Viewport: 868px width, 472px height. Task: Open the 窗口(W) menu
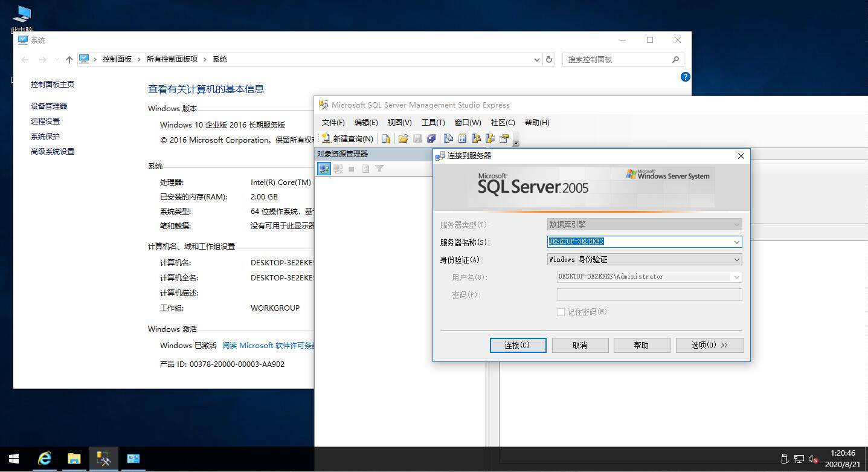click(x=468, y=123)
